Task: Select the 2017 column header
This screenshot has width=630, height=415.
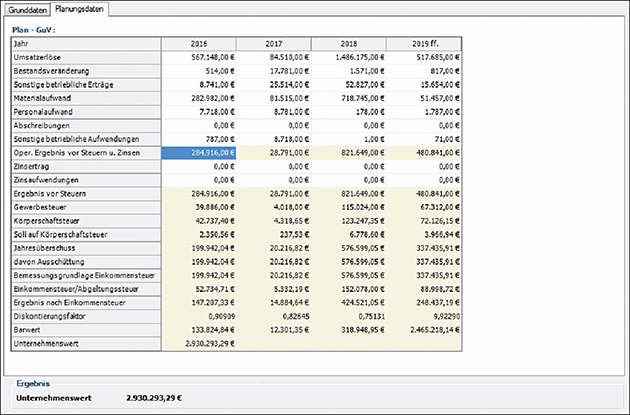Action: point(275,44)
